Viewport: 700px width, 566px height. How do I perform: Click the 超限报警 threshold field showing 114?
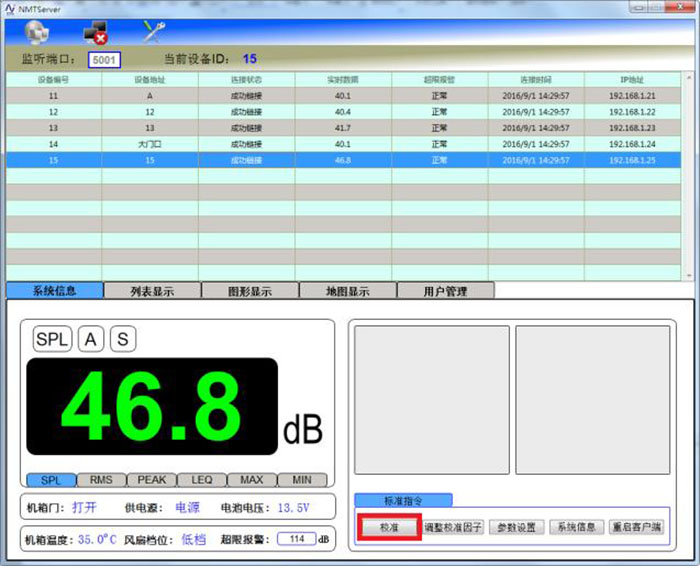tap(295, 539)
